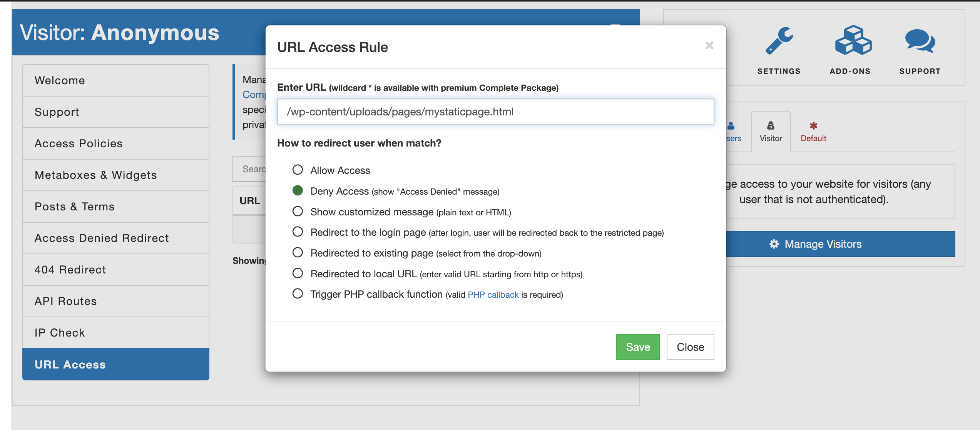Select Redirected to existing page option

[298, 253]
